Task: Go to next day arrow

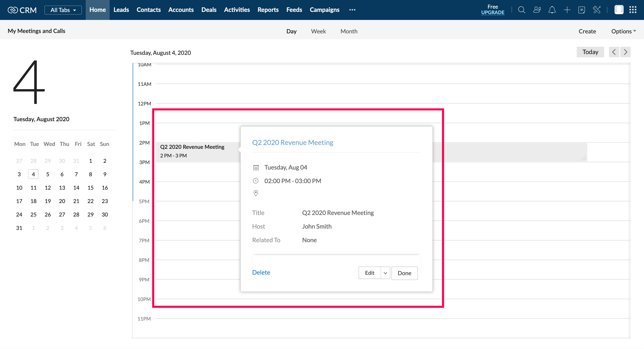Action: pos(625,52)
